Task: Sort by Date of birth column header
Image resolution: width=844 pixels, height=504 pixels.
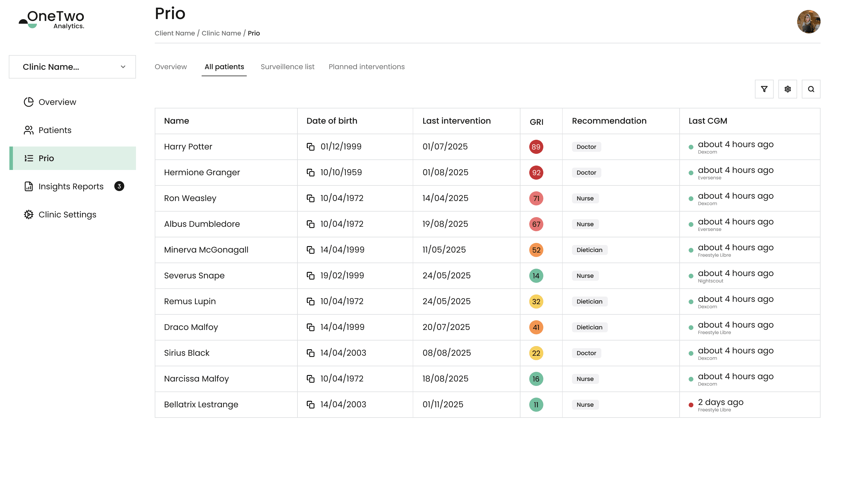Action: tap(331, 121)
